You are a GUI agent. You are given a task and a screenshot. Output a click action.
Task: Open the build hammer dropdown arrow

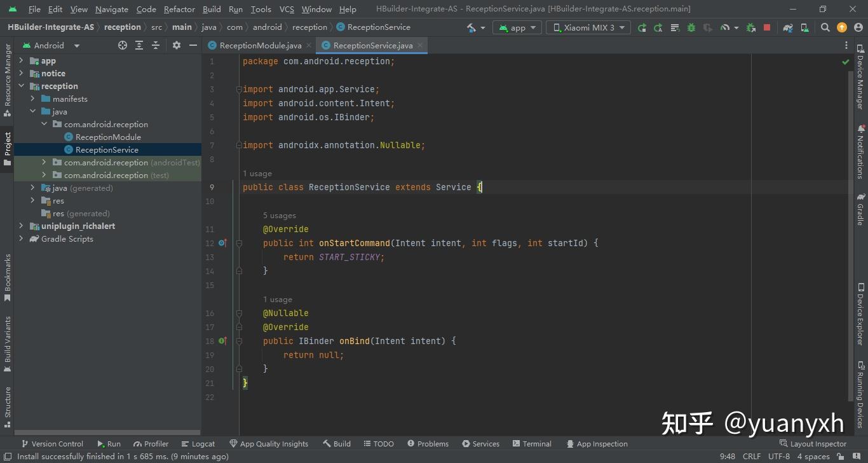483,28
